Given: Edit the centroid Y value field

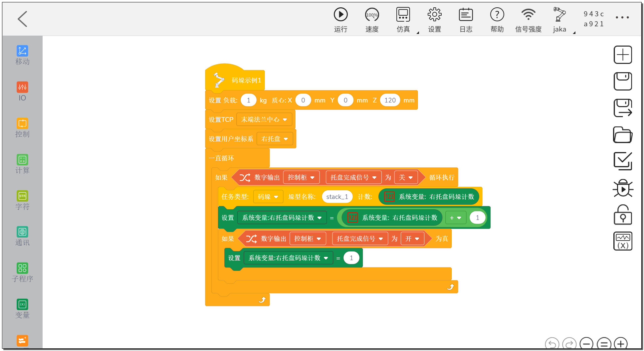Looking at the screenshot, I should (345, 100).
